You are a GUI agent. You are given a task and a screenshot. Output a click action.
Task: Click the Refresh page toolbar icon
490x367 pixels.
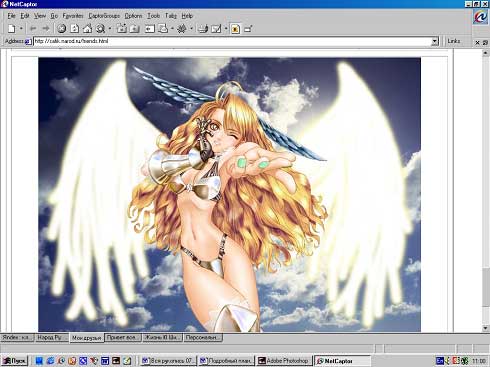pyautogui.click(x=75, y=29)
